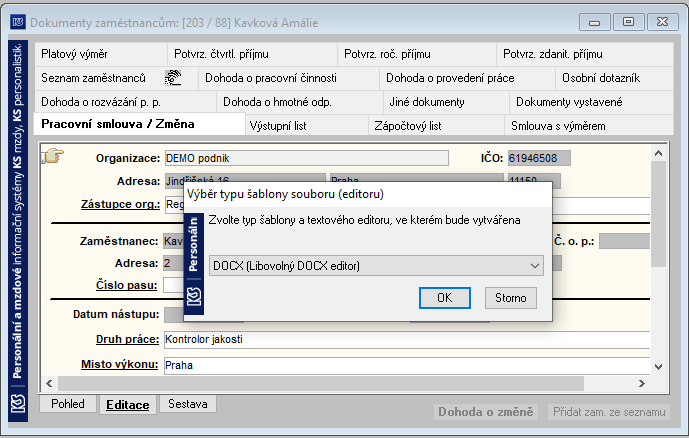Click the Místo výkonu label link
The image size is (689, 438).
[x=120, y=364]
